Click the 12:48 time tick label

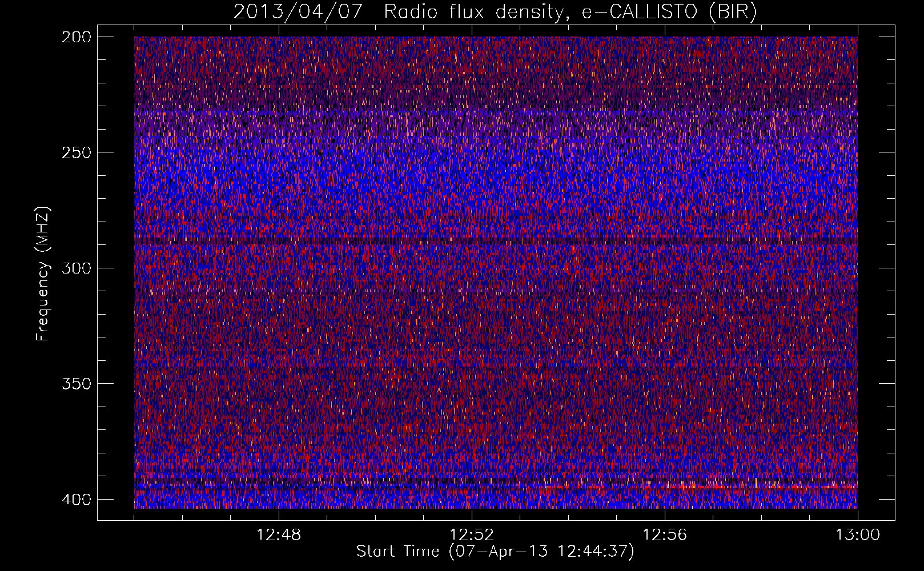(279, 535)
